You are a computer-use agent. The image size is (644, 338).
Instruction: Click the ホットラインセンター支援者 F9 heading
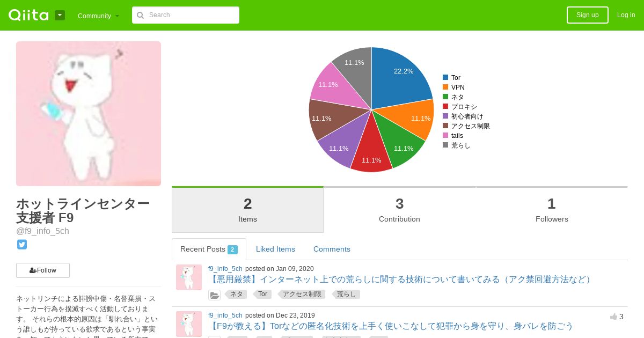(83, 210)
